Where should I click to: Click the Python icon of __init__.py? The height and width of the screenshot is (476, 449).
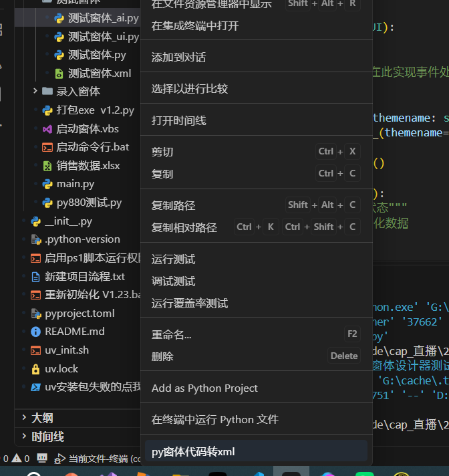point(36,221)
